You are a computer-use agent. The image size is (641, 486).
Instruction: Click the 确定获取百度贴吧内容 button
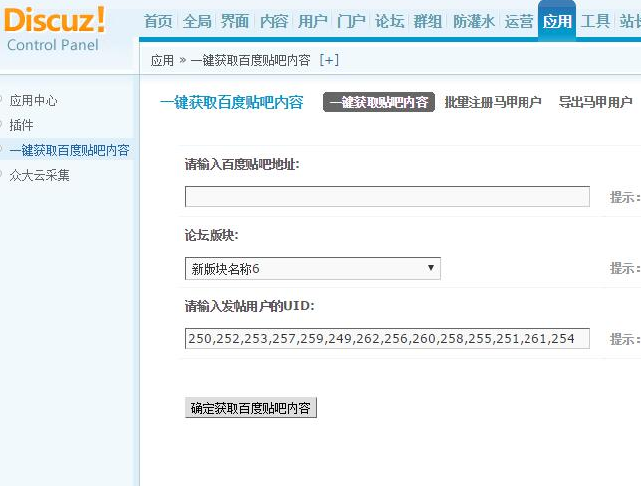pos(251,408)
